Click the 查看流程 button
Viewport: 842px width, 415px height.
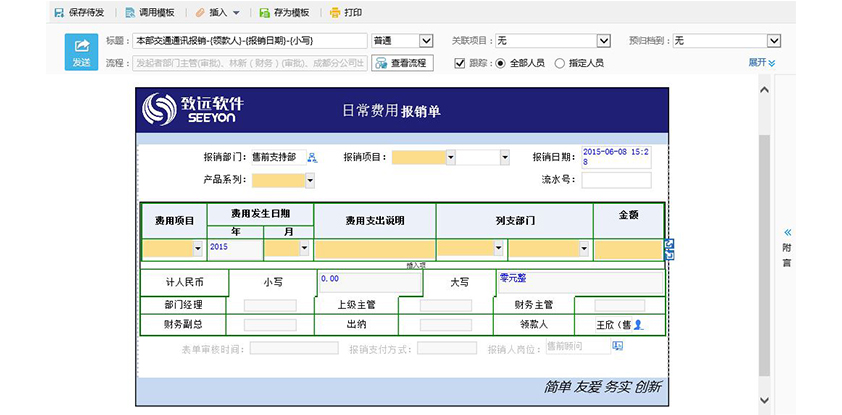402,63
